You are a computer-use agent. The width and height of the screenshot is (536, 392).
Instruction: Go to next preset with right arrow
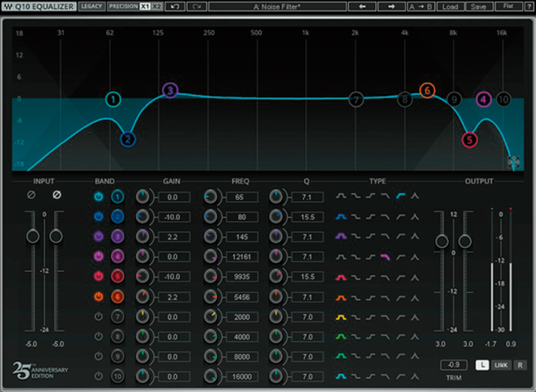click(x=392, y=7)
